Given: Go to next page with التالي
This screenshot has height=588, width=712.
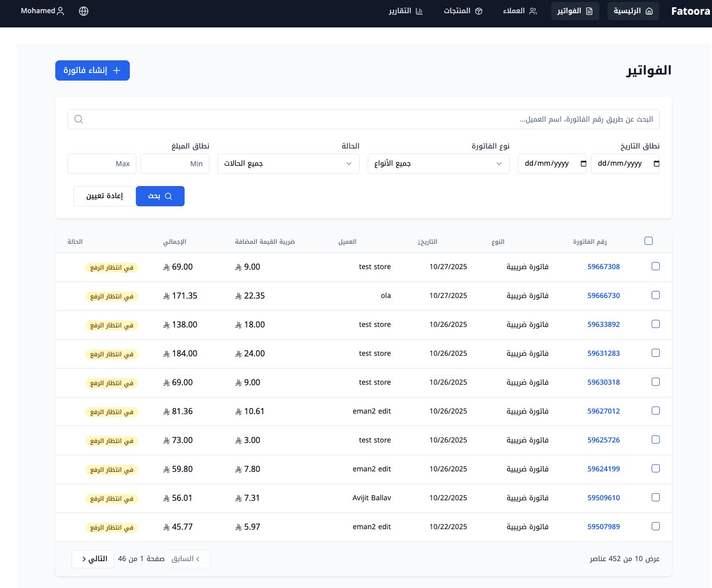Looking at the screenshot, I should click(x=94, y=559).
